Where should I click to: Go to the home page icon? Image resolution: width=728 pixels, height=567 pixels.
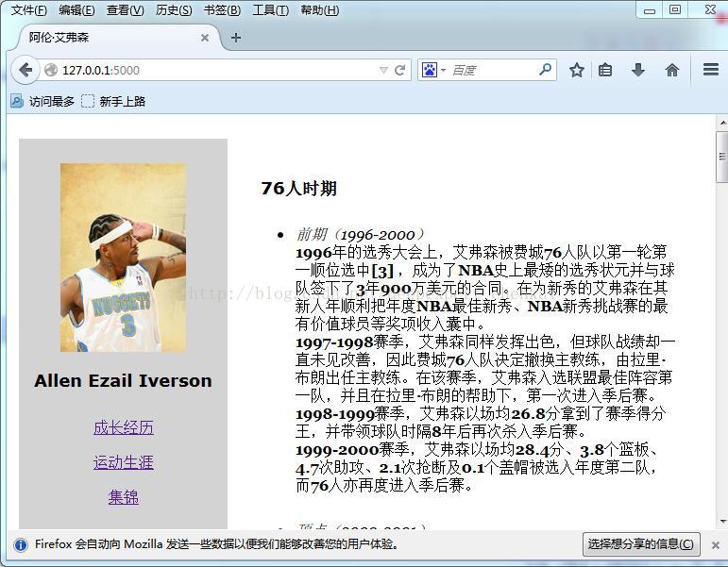pyautogui.click(x=672, y=70)
